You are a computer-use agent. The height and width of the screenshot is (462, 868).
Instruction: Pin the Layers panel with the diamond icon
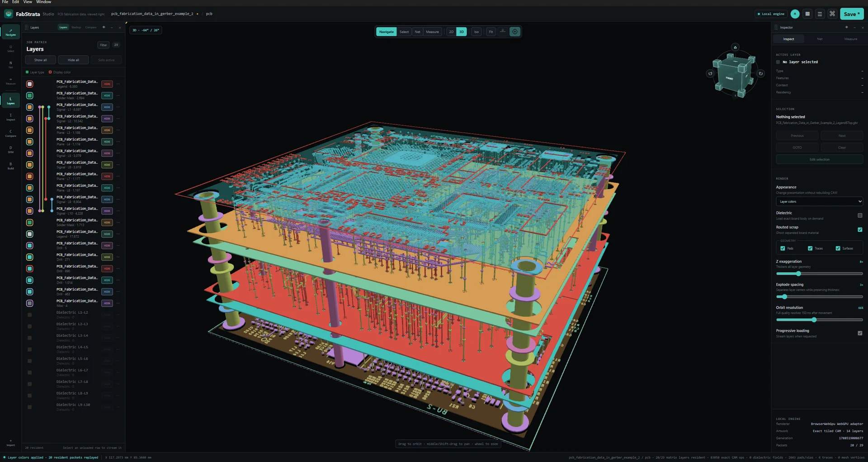pyautogui.click(x=104, y=27)
